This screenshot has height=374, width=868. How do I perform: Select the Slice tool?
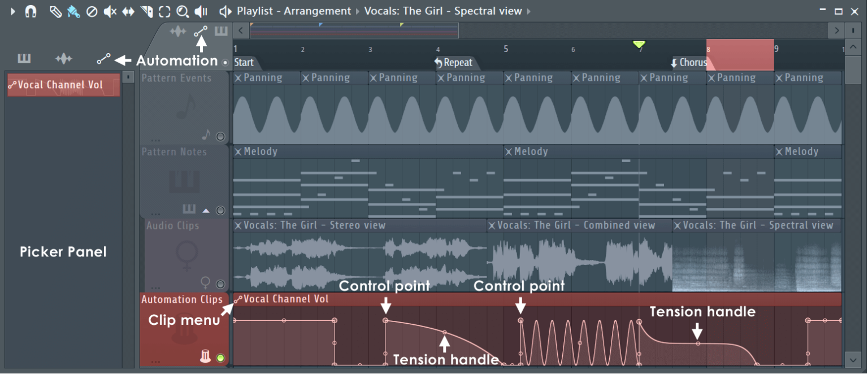coord(147,11)
